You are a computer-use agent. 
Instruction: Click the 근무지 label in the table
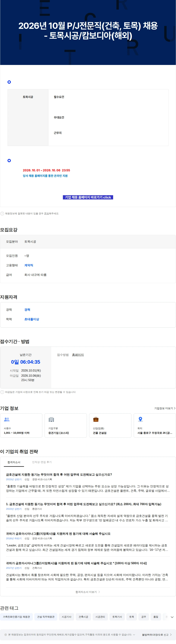58,133
